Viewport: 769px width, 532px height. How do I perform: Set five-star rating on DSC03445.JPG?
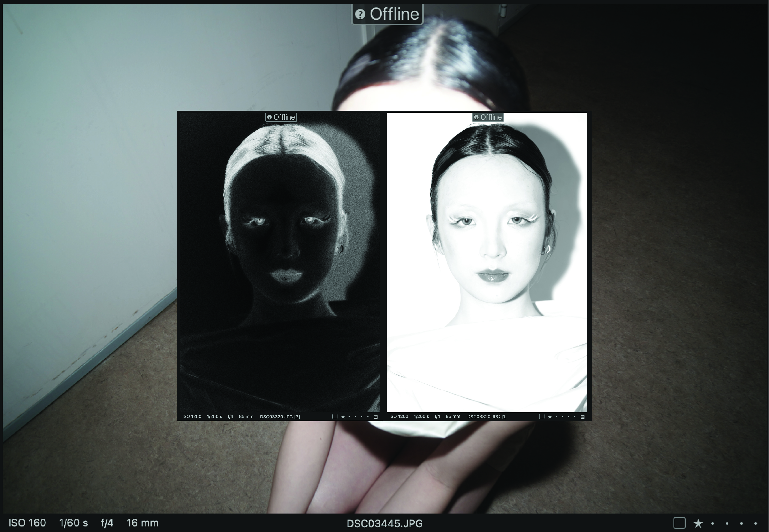[x=756, y=523]
